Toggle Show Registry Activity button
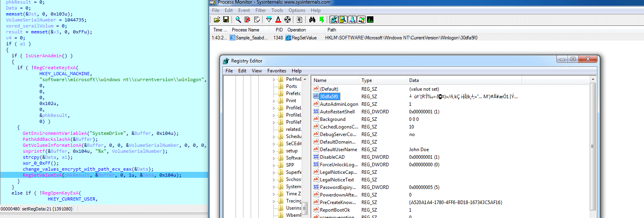The image size is (644, 218). click(334, 19)
